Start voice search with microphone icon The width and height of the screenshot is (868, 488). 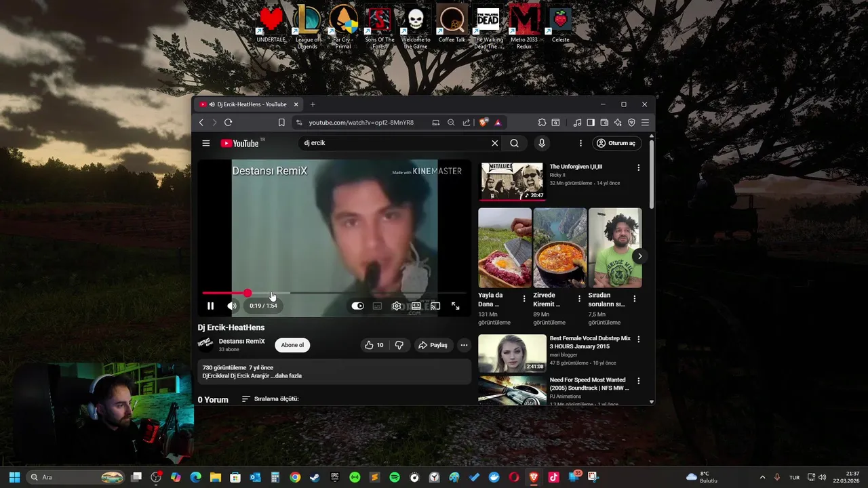coord(541,143)
